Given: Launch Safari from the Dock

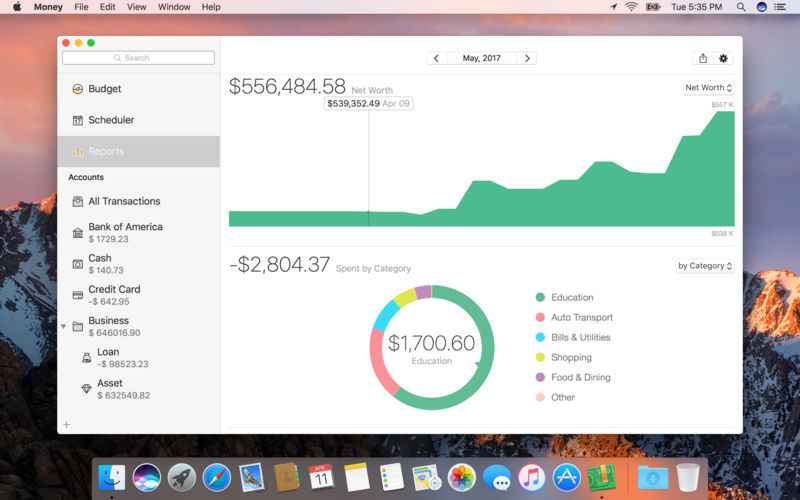Looking at the screenshot, I should click(x=216, y=478).
